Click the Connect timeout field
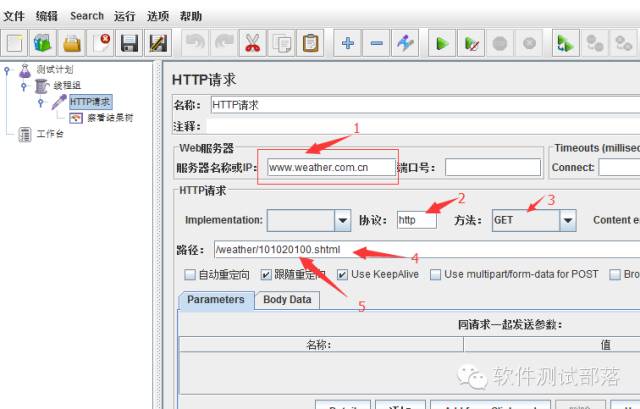Viewport: 640px width, 409px height. 619,167
